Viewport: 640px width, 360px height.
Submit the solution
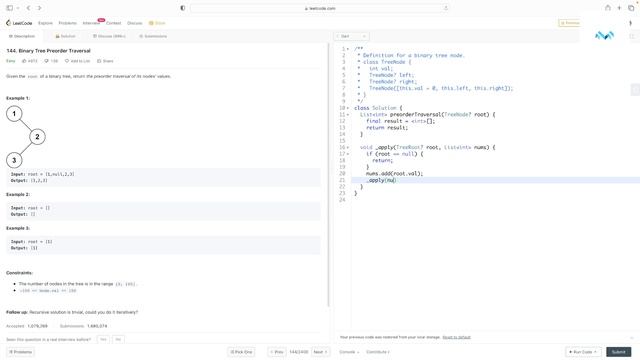coord(618,352)
